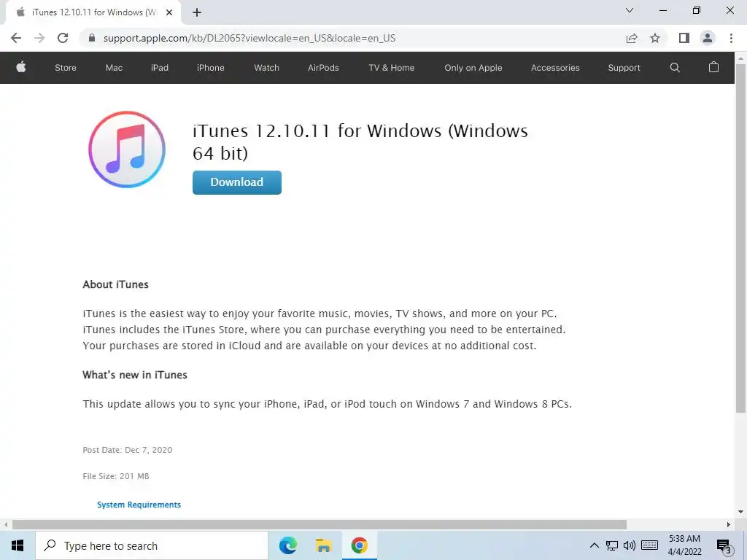
Task: Open a new tab with plus button
Action: tap(197, 12)
